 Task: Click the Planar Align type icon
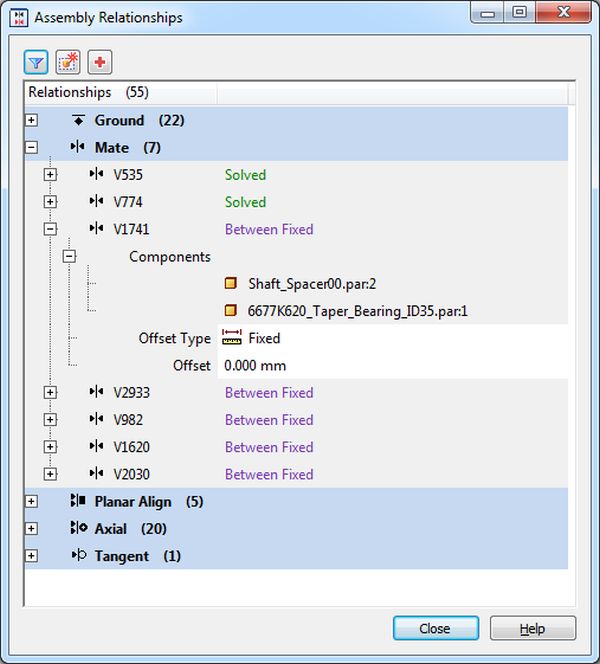tap(78, 501)
